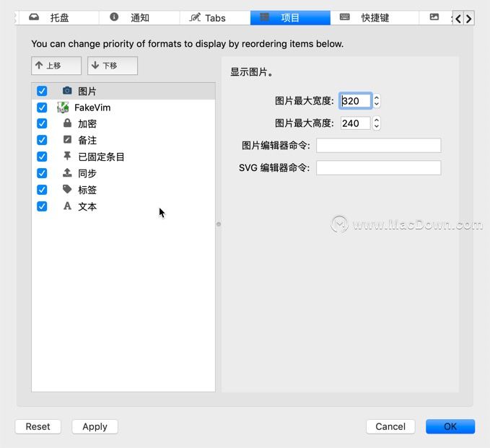Click the lock icon beside 加密

click(x=67, y=123)
